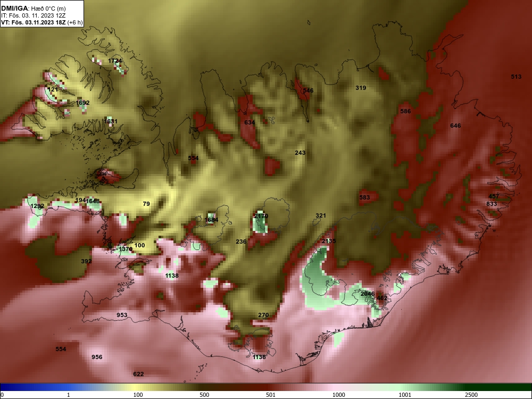Pick the map value 583
This screenshot has width=532, height=399.
364,197
